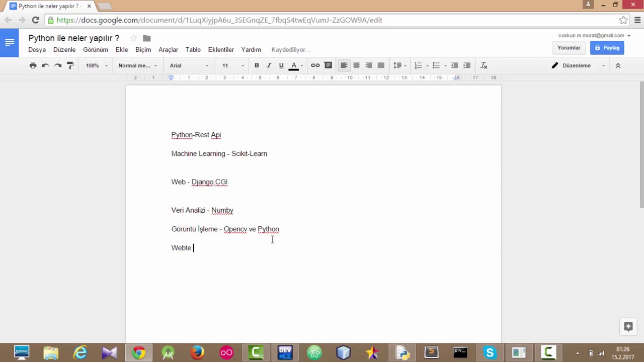The width and height of the screenshot is (644, 362).
Task: Open Firefox from the taskbar
Action: point(197,352)
